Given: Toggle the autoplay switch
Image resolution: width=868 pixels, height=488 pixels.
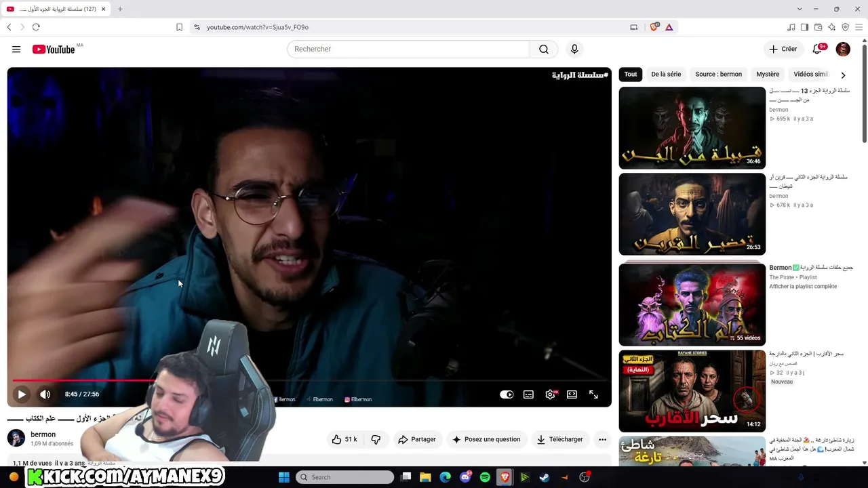Looking at the screenshot, I should pos(507,394).
